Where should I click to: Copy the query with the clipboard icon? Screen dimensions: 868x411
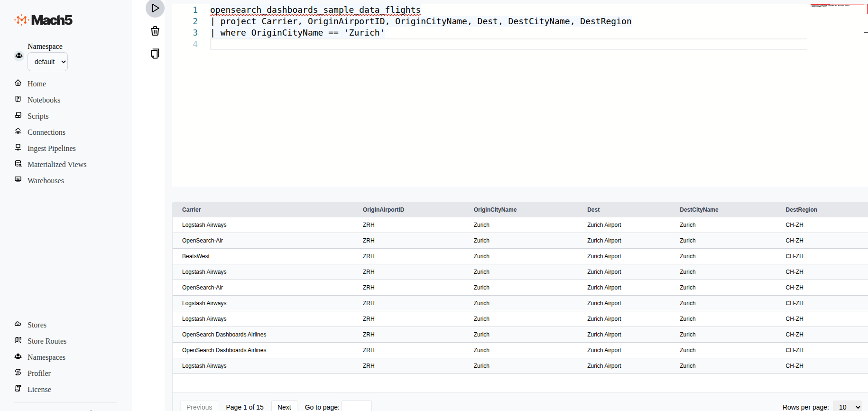tap(155, 54)
